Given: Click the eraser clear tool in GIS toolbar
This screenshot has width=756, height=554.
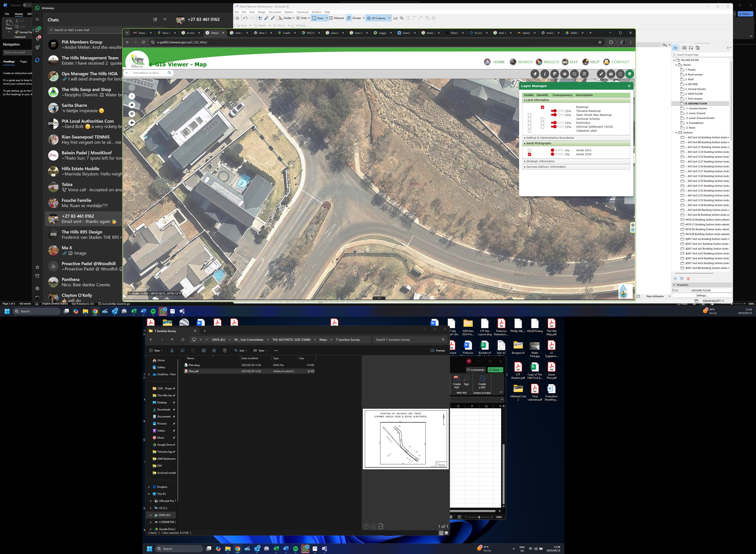Looking at the screenshot, I should click(535, 74).
